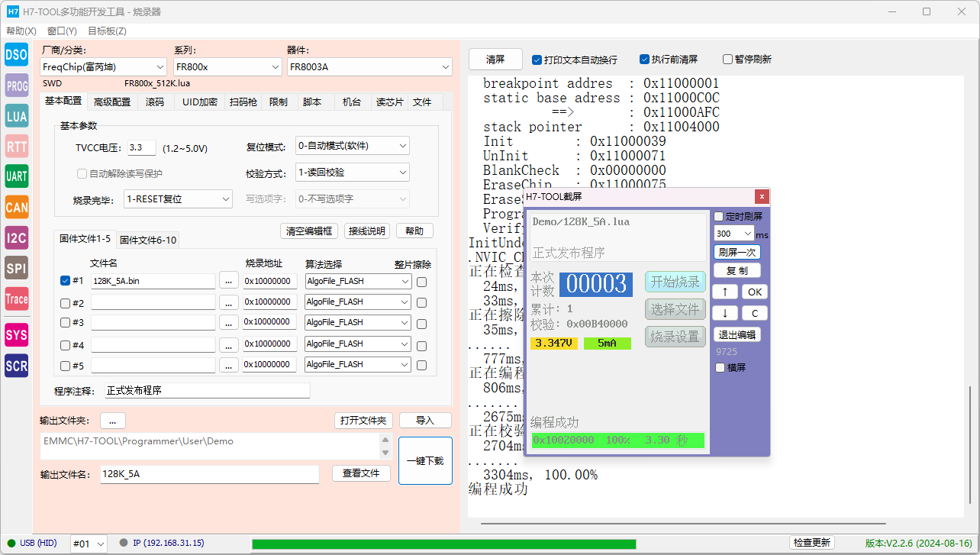Image resolution: width=980 pixels, height=555 pixels.
Task: Open the 目标板(Z) menu
Action: [107, 31]
